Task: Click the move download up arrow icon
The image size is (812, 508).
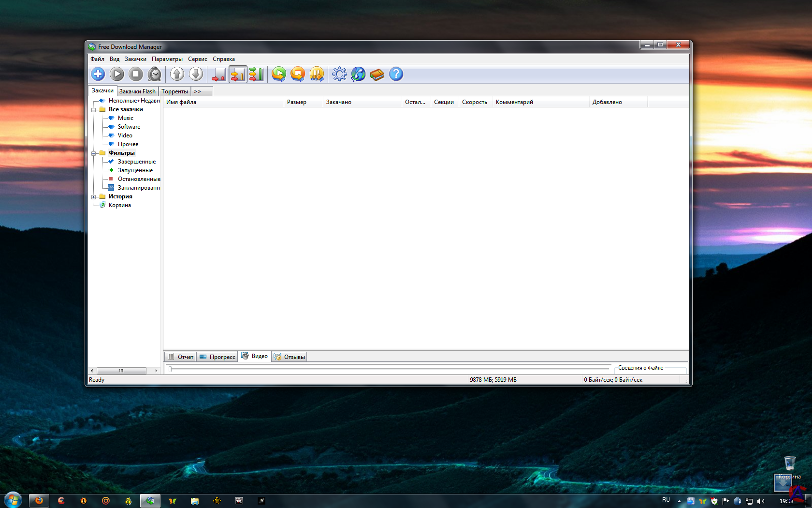Action: pyautogui.click(x=177, y=74)
